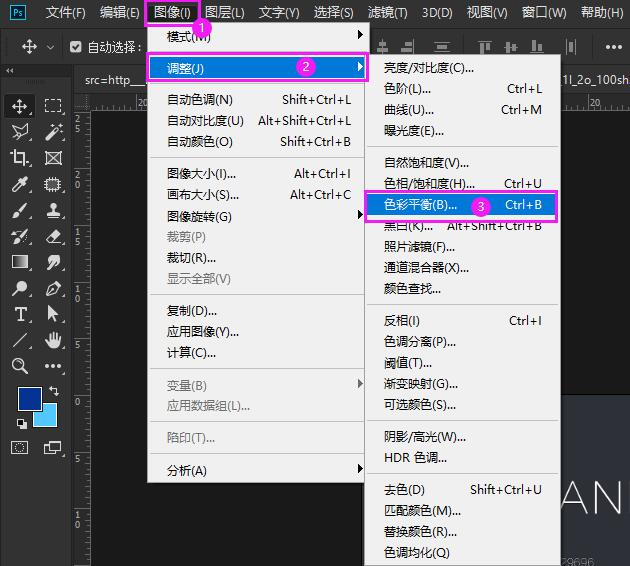
Task: Select the Line tool
Action: pos(19,340)
